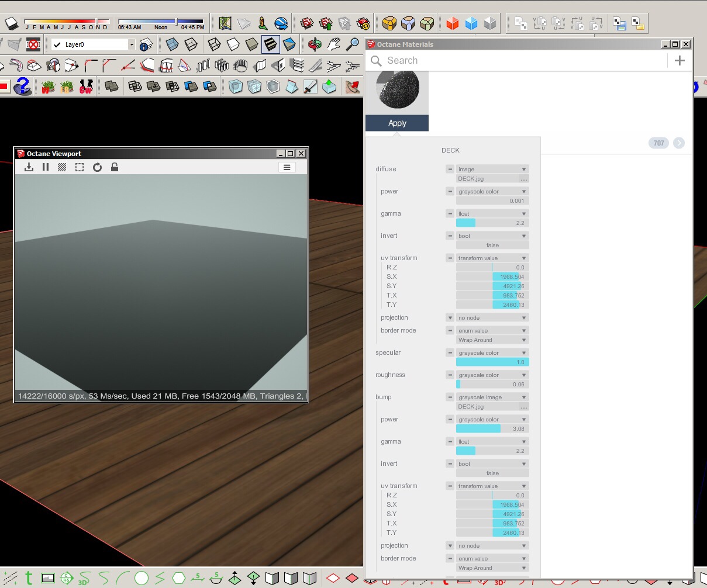Screen dimensions: 707x588
Task: Select the render region icon in Octane Viewport
Action: (80, 167)
